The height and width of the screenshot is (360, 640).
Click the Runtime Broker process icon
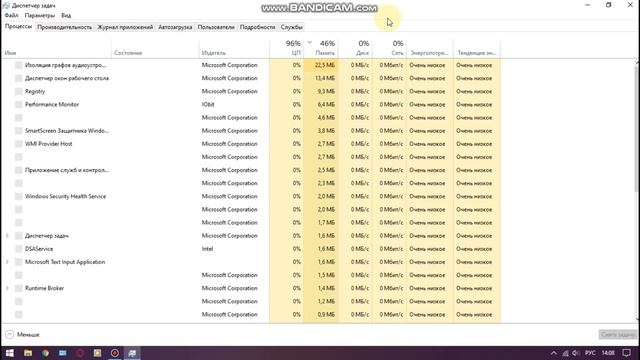18,288
